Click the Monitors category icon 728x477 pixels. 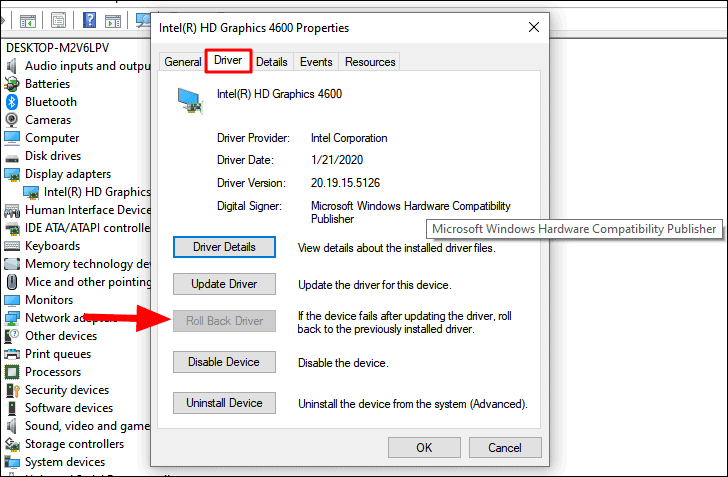click(x=12, y=301)
